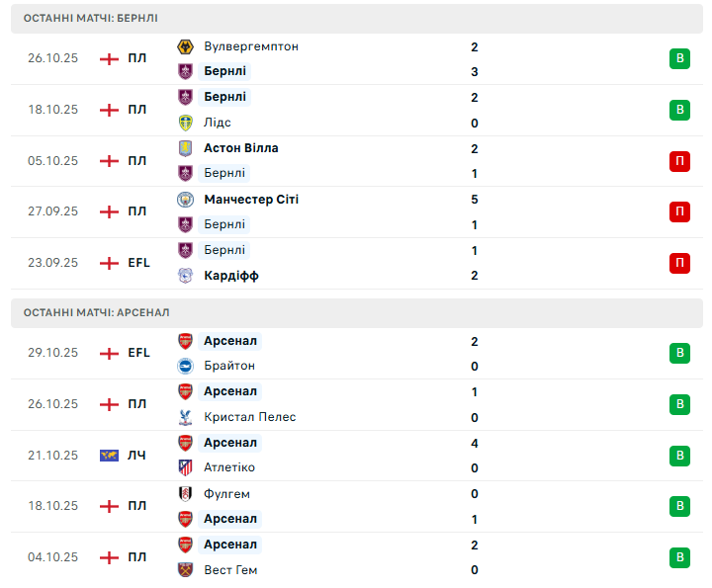Click the red loss badge for Cardiff match
712x588 pixels.
[x=679, y=263]
